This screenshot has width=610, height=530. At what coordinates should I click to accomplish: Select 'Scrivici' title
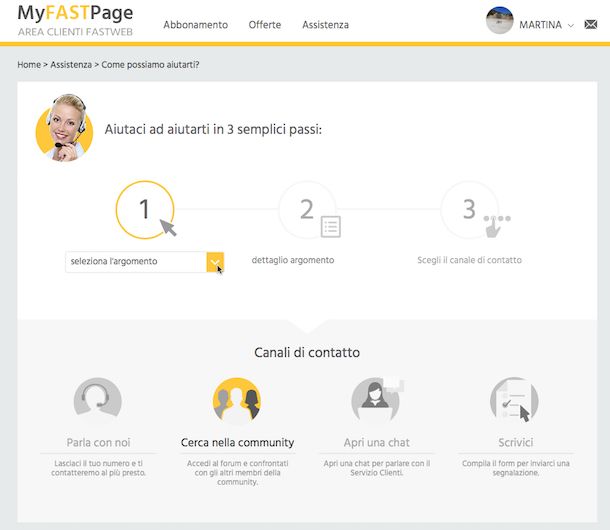point(515,442)
